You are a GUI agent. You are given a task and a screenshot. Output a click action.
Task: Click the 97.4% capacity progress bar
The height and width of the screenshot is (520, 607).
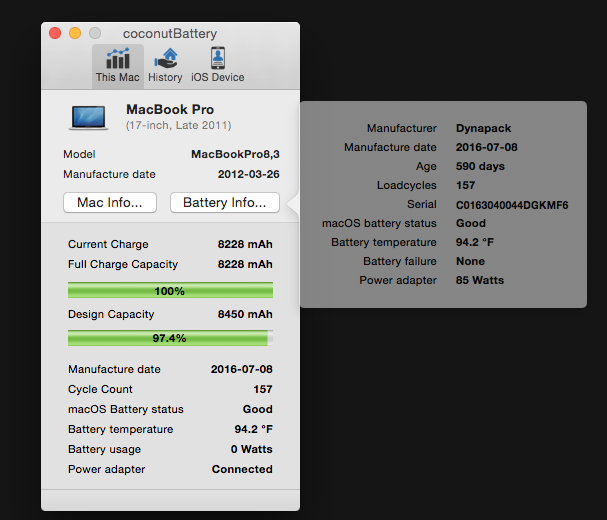point(170,338)
